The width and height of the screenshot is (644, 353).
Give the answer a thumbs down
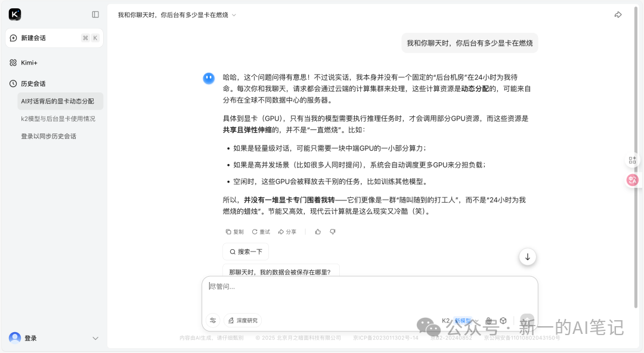[x=332, y=231]
